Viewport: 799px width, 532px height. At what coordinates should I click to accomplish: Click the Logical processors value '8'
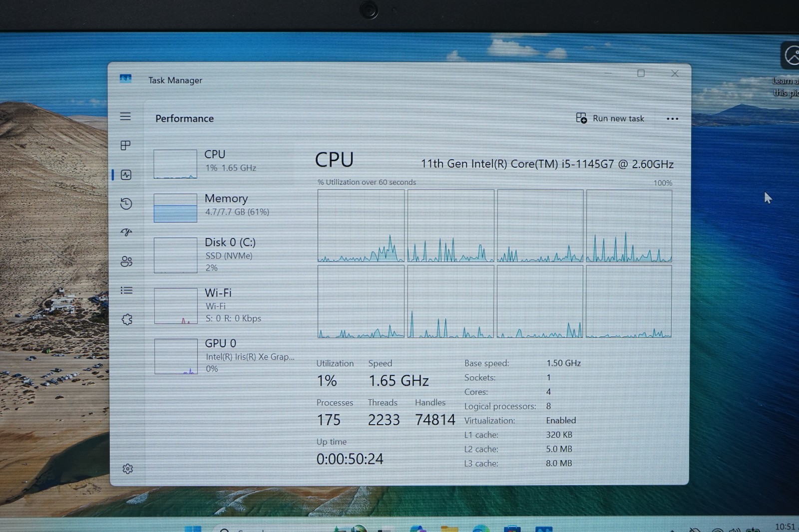click(548, 406)
